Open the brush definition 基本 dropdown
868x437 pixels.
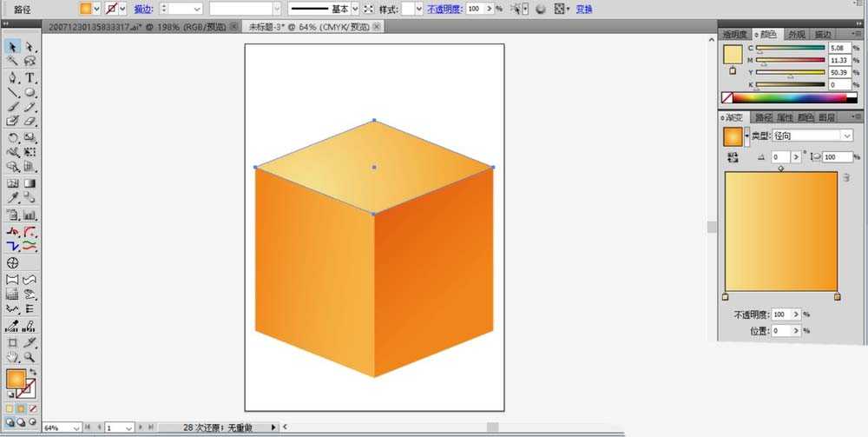(x=355, y=9)
